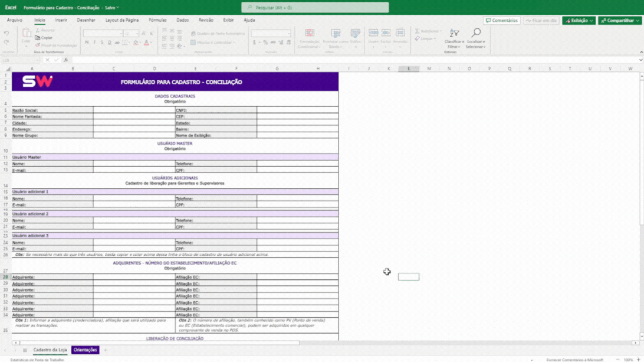Click the formula bar input
This screenshot has height=362, width=644.
[x=354, y=60]
